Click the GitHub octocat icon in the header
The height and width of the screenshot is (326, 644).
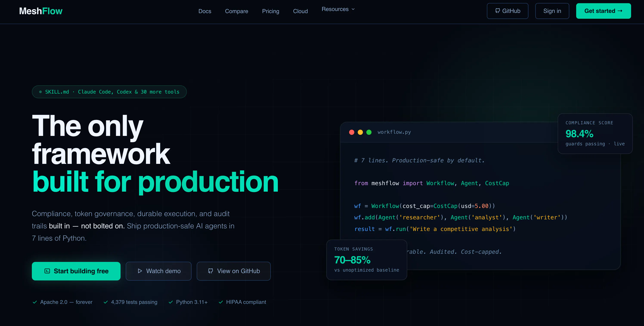click(x=497, y=11)
